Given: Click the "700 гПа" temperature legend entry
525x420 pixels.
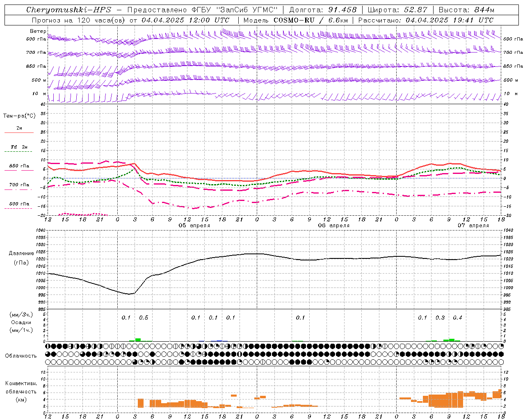Looking at the screenshot, I should (x=19, y=185).
